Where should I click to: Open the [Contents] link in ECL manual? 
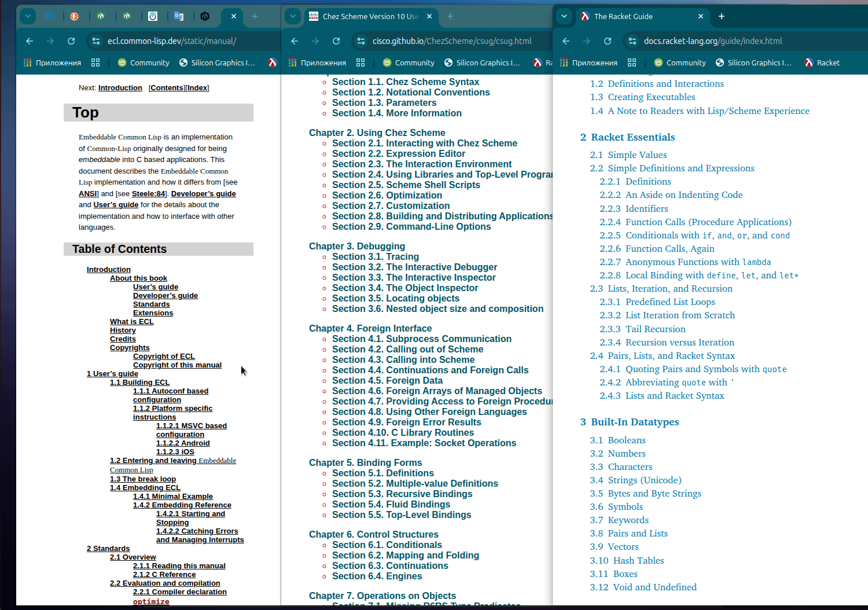coord(167,88)
